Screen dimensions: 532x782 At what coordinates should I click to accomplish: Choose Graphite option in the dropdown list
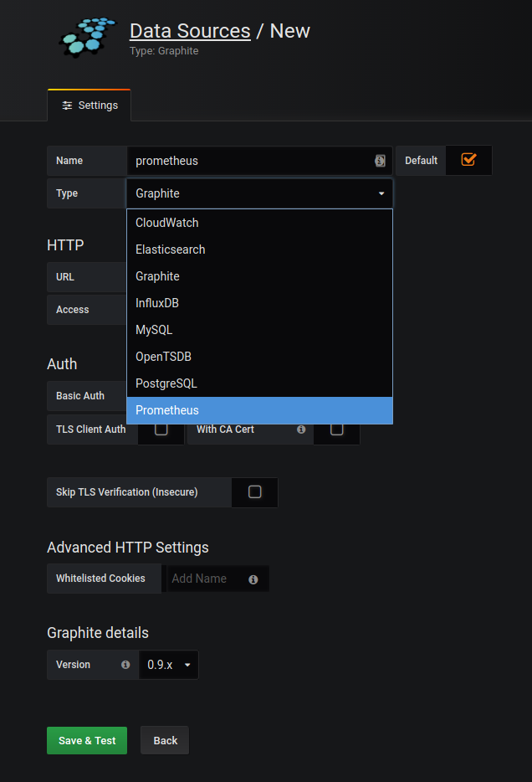(259, 276)
